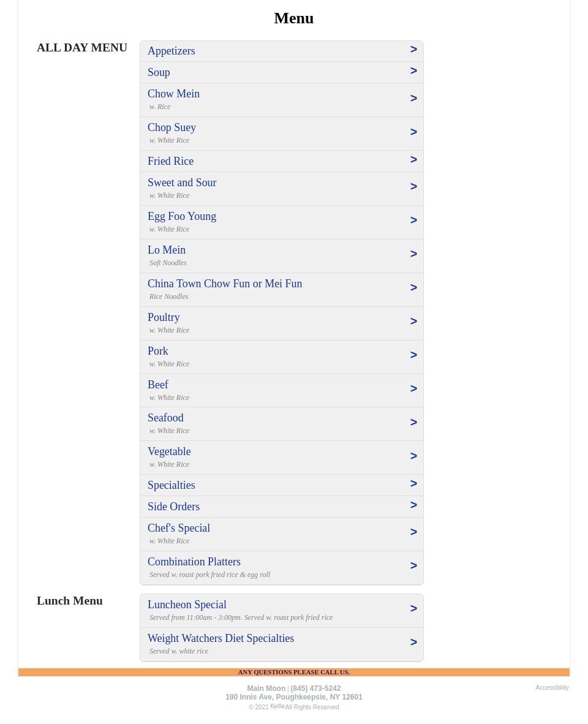The height and width of the screenshot is (724, 588).
Task: Click the chevron on Luncheon Special row
Action: pos(413,609)
